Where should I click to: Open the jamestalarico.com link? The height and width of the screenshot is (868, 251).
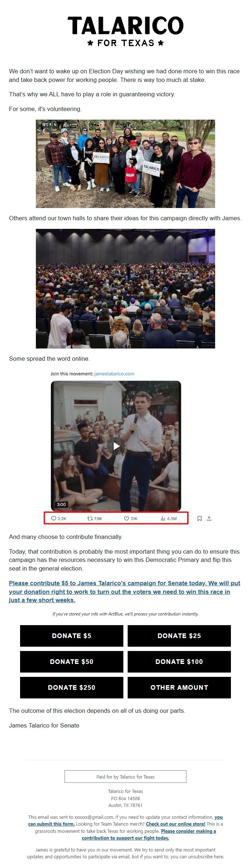[114, 374]
